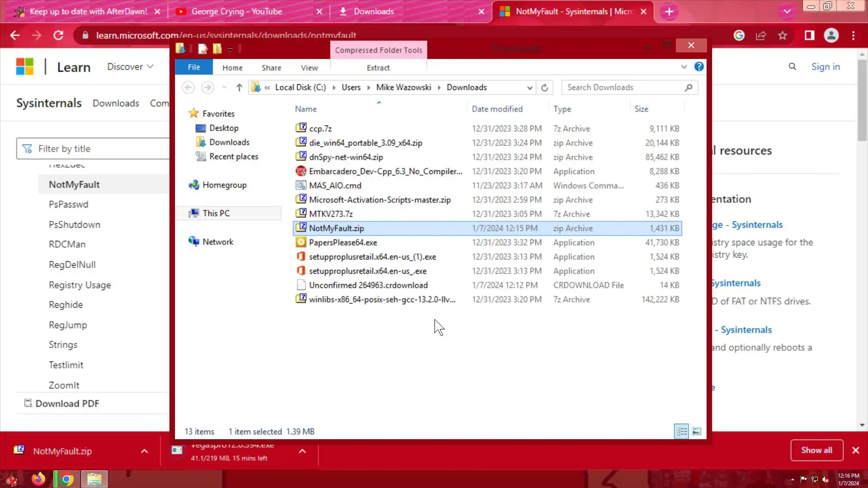868x488 pixels.
Task: Switch to large icons view button
Action: (697, 432)
